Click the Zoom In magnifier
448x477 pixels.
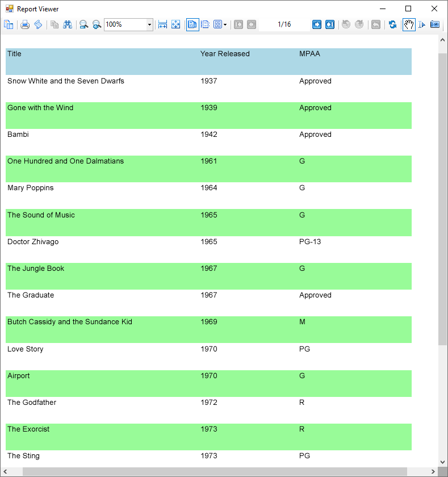coord(97,24)
